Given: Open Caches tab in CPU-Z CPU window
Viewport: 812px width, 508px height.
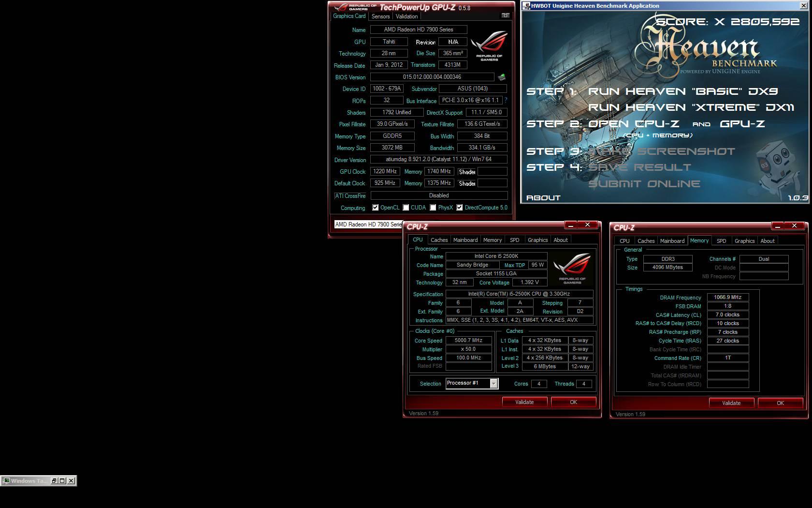Looking at the screenshot, I should pyautogui.click(x=439, y=240).
